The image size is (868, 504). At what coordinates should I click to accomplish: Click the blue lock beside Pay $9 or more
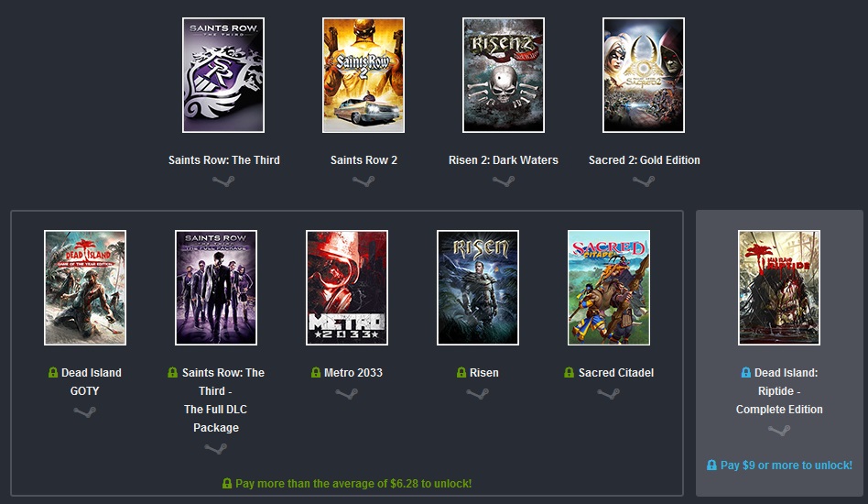(712, 466)
